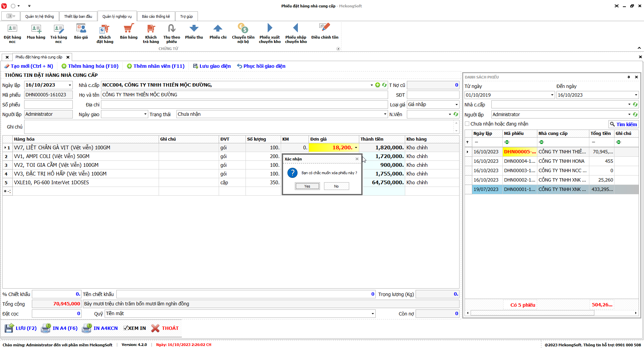Screen dimensions: 644x348
Task: Switch to Báo cáo thống kê tab
Action: tap(156, 16)
